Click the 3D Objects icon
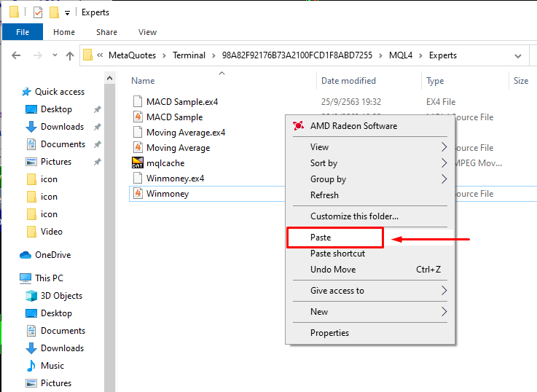The width and height of the screenshot is (537, 392). (31, 296)
